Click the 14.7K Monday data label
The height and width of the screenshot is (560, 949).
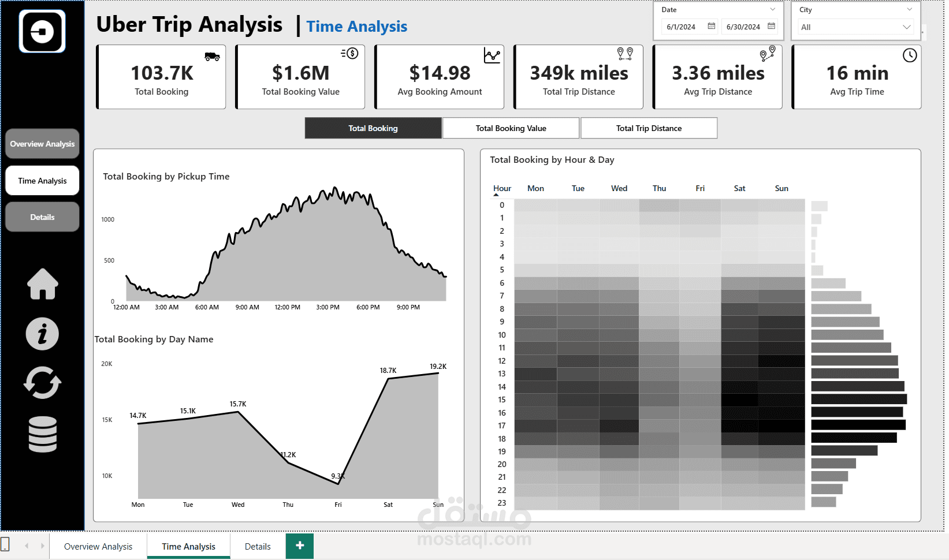click(x=138, y=416)
